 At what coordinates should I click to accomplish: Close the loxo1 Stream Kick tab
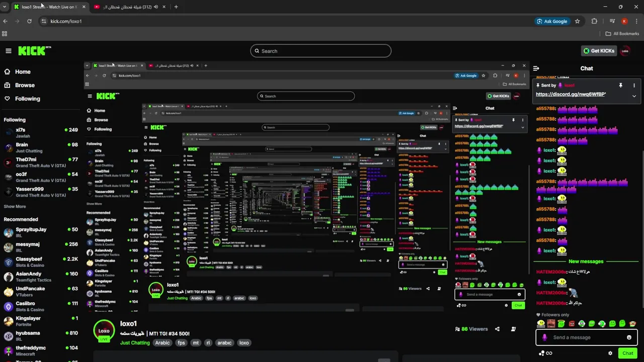click(x=84, y=7)
